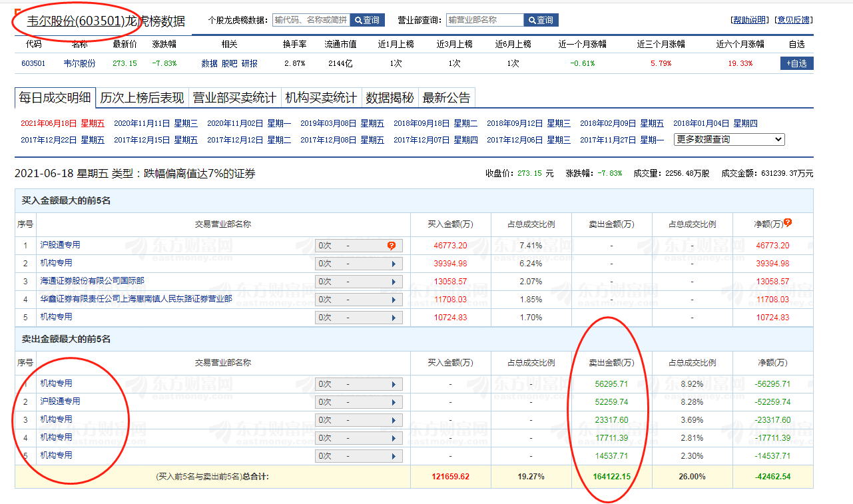Image resolution: width=853 pixels, height=504 pixels.
Task: Open the 帮助说明 link
Action: 749,20
